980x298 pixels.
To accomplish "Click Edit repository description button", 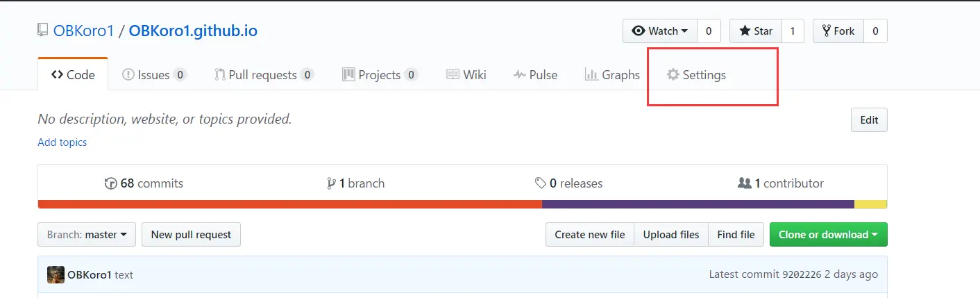I will (869, 119).
